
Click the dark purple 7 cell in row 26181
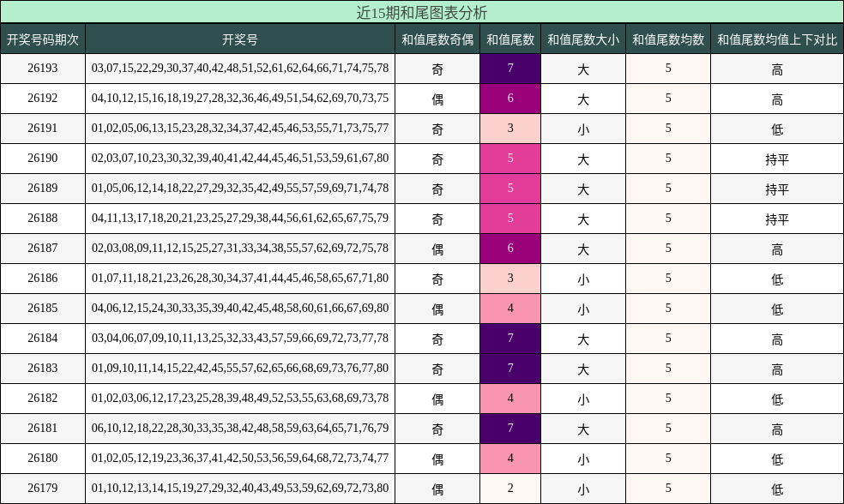coord(510,429)
